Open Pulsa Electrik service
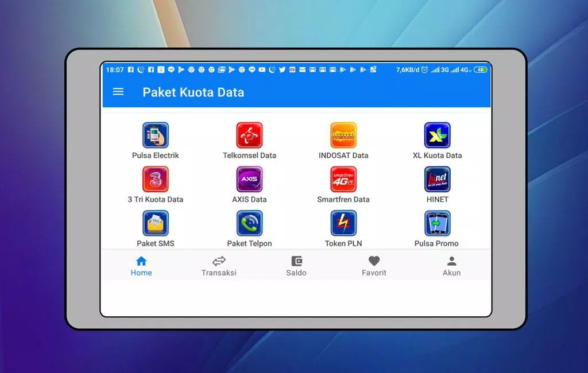Viewport: 588px width, 373px height. coord(156,135)
